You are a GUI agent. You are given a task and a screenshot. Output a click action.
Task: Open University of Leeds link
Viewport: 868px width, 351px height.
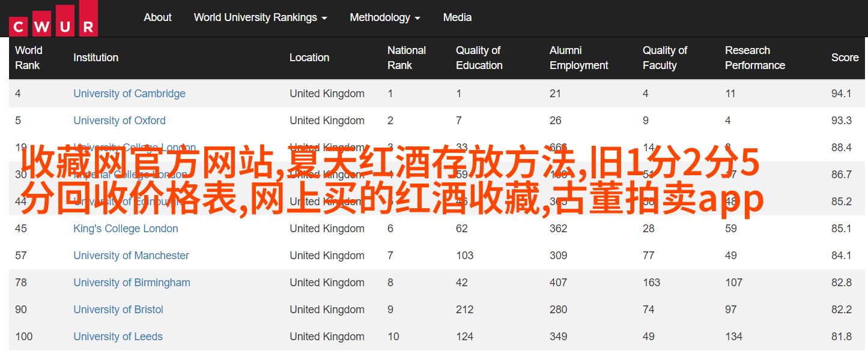point(118,337)
